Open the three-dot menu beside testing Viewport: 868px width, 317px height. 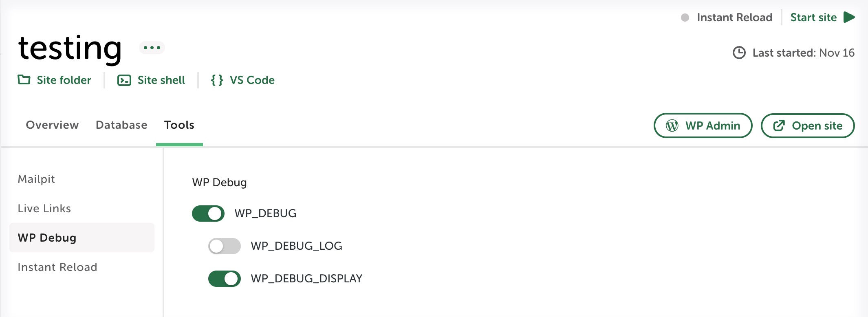coord(152,48)
